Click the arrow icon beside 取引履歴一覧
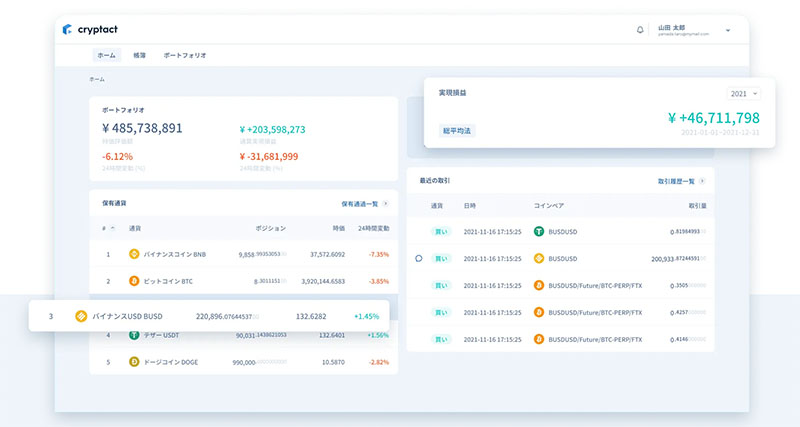The width and height of the screenshot is (800, 427). (702, 181)
